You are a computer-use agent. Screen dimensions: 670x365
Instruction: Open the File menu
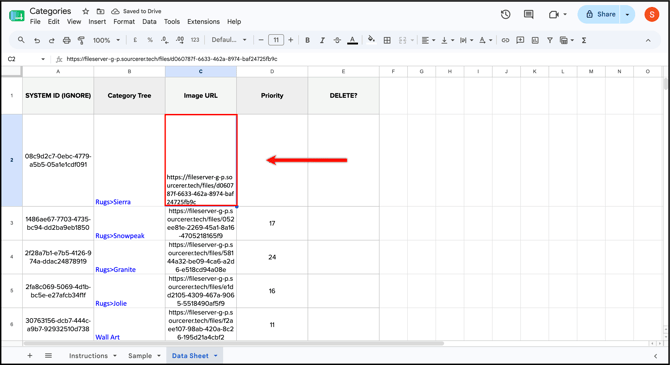[x=35, y=21]
